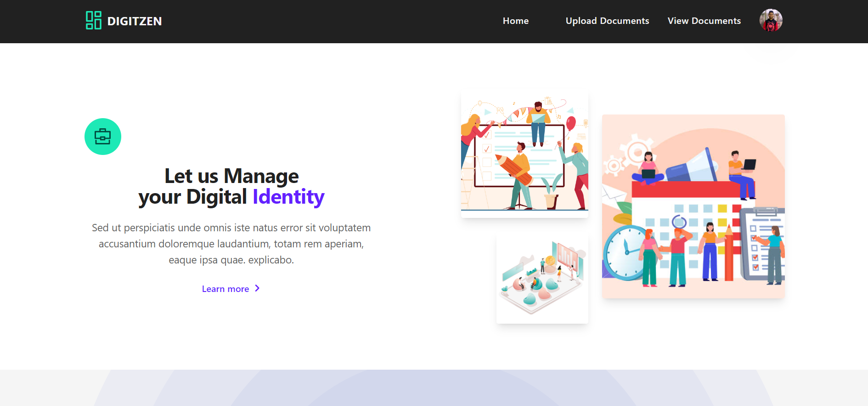Click the green briefcase icon

103,137
